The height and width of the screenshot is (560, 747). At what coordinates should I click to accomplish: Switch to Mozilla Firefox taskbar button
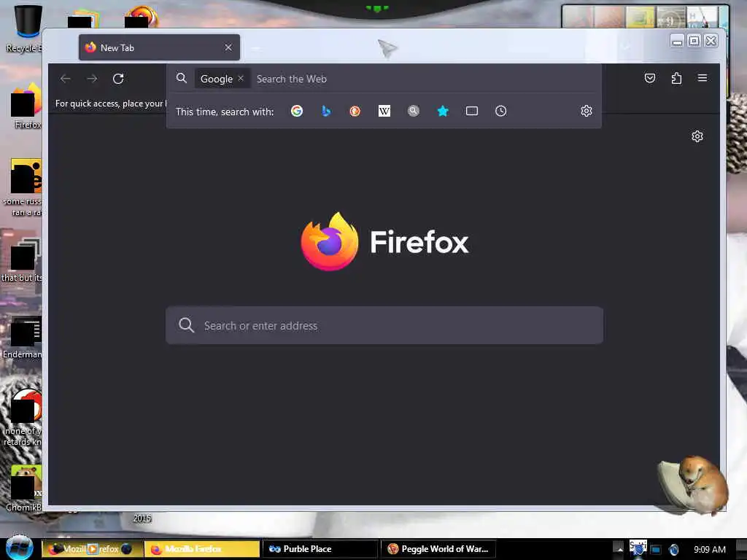pyautogui.click(x=202, y=549)
